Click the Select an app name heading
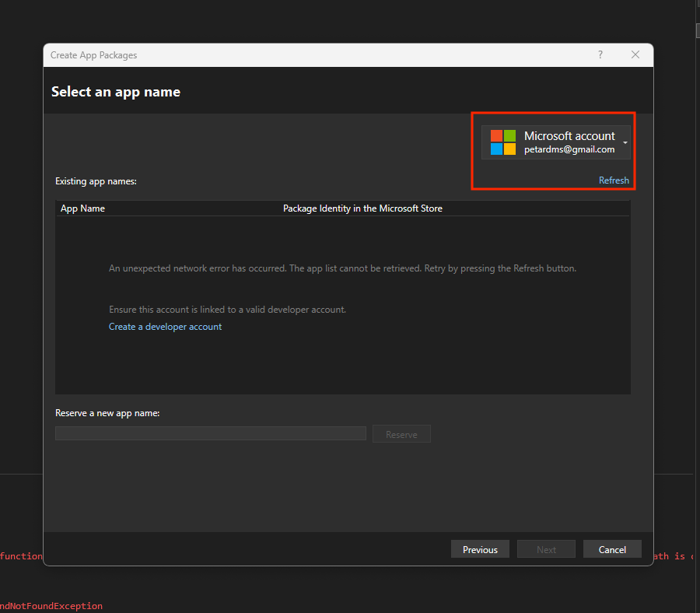The height and width of the screenshot is (613, 700). (115, 91)
